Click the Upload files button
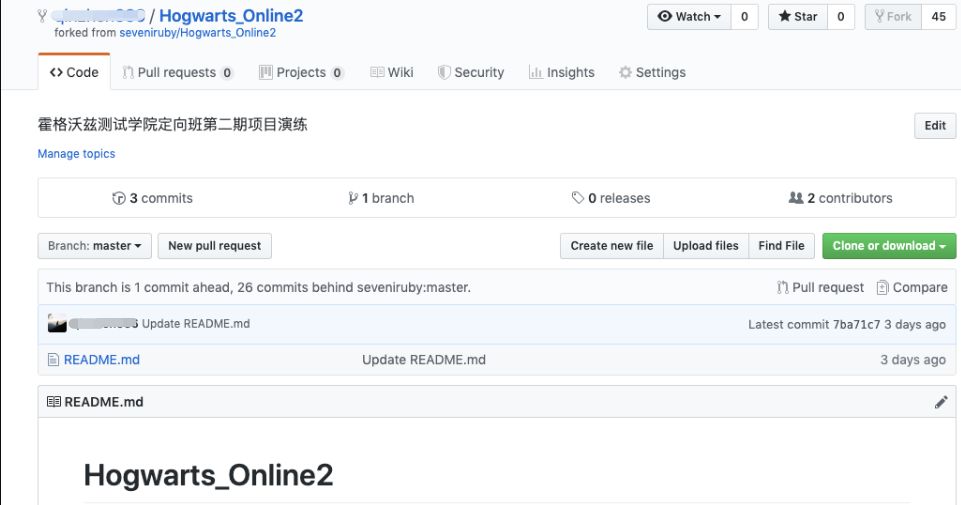961x505 pixels. click(706, 246)
